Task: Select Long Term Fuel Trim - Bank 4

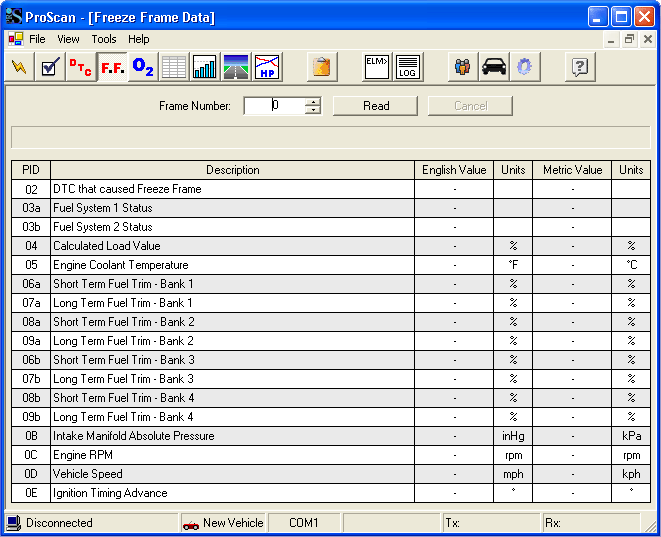Action: (331, 417)
